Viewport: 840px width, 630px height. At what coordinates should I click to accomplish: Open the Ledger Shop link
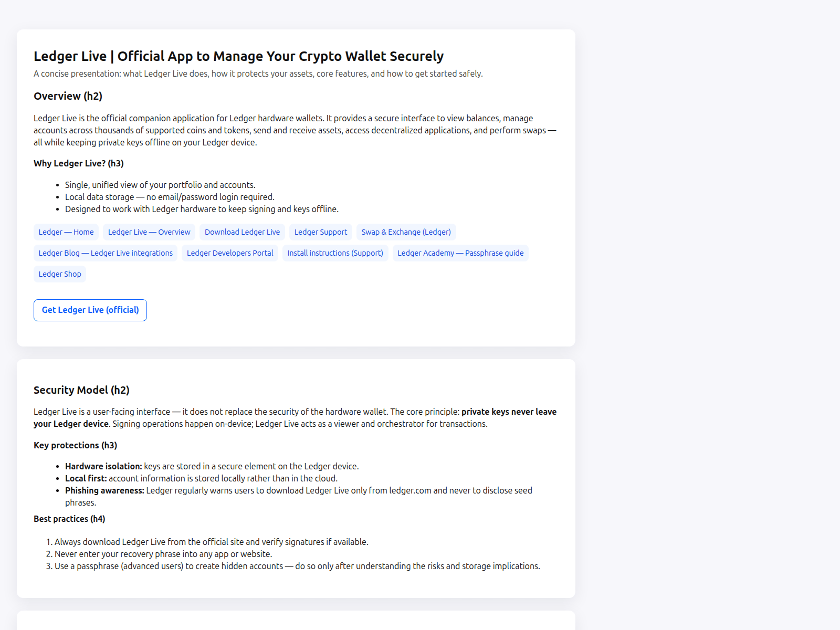[x=59, y=274]
